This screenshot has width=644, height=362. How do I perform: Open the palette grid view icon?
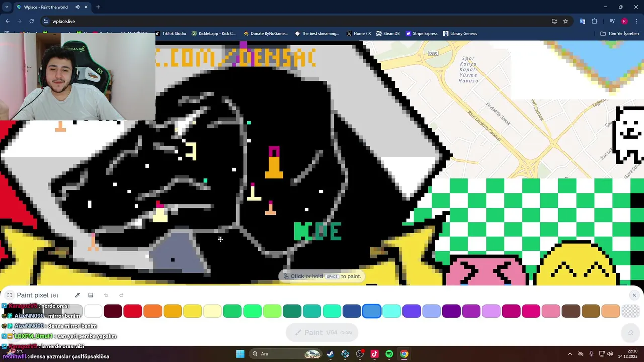coord(91,295)
